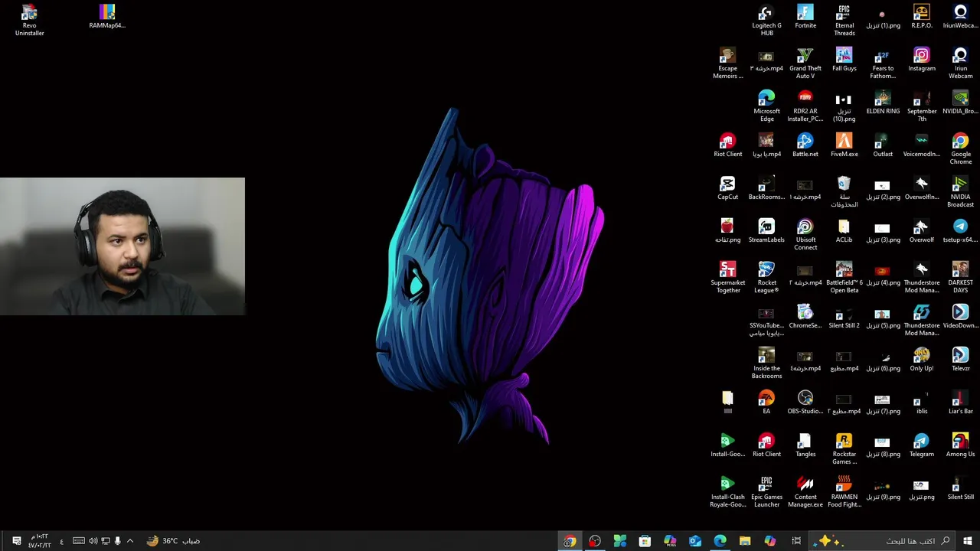
Task: Open the Ubisoft Connect desktop icon
Action: (805, 234)
